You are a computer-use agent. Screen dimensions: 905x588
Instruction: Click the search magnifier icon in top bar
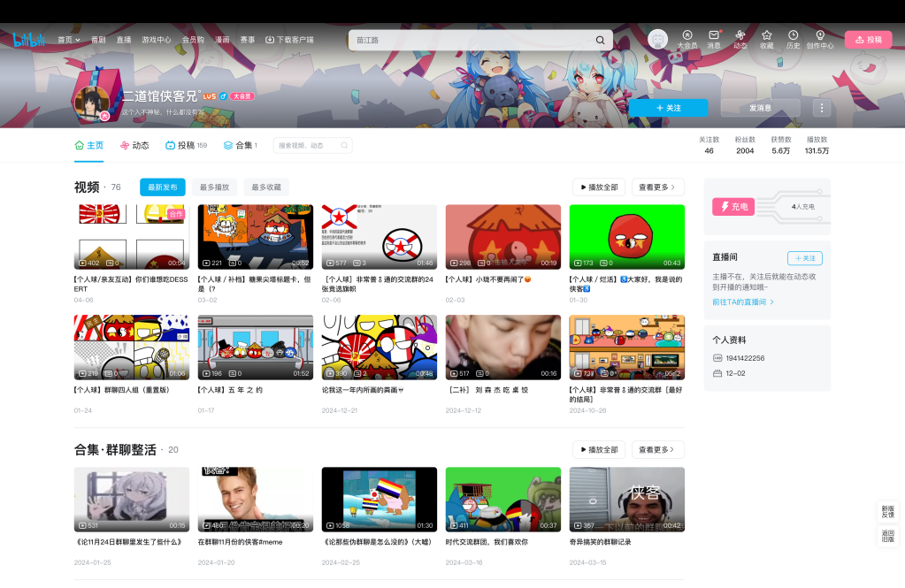[600, 40]
